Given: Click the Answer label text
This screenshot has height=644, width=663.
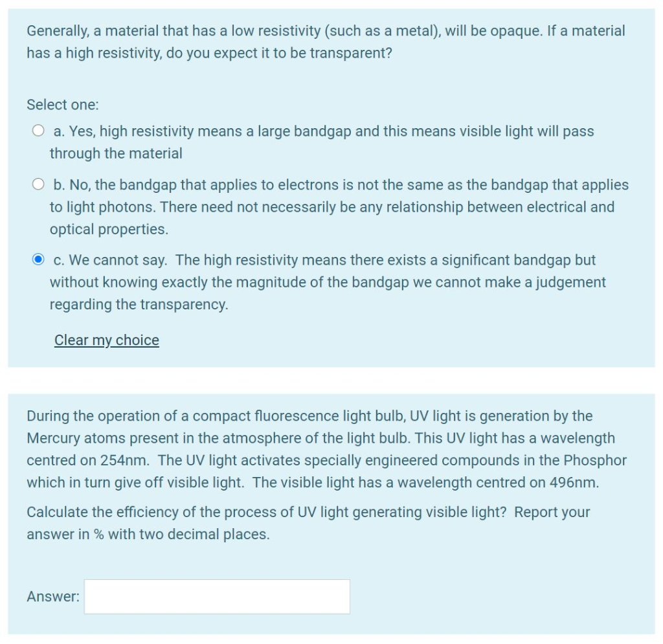Looking at the screenshot, I should click(52, 596).
